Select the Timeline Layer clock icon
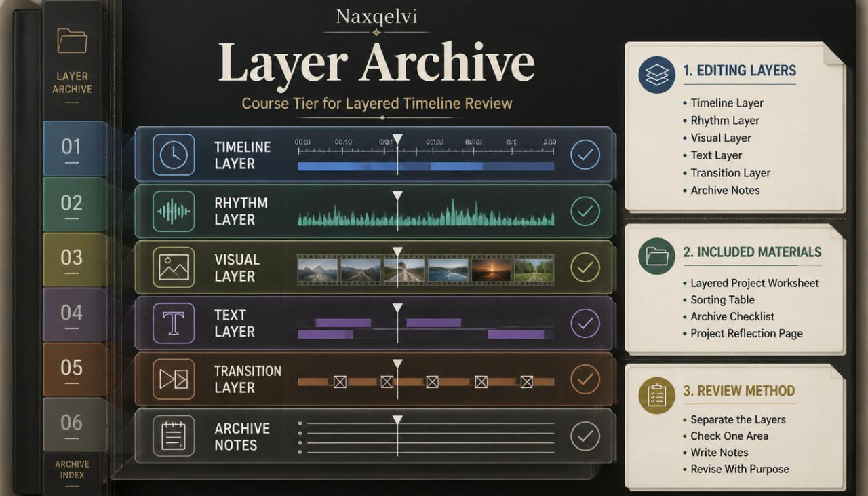The height and width of the screenshot is (496, 868). (174, 155)
